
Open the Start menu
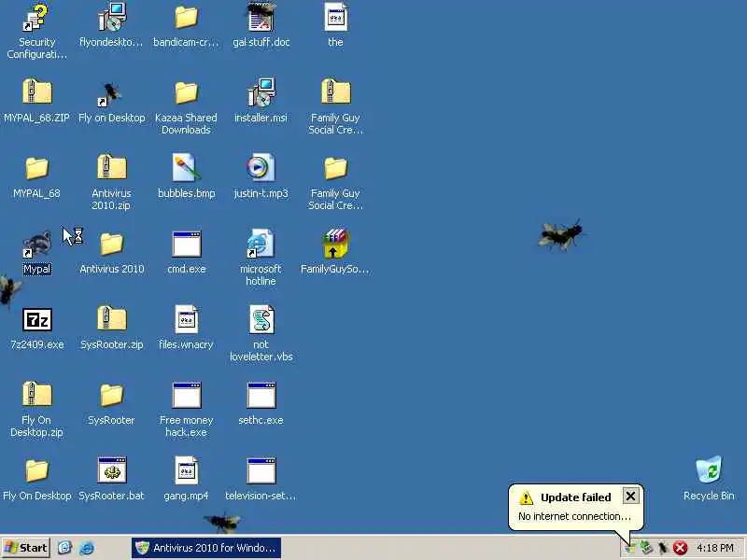tap(26, 548)
